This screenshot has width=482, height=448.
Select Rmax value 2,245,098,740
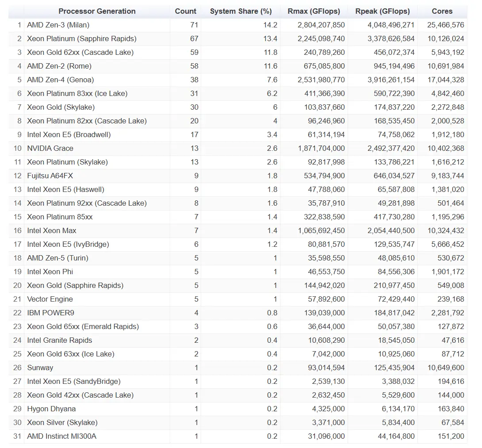click(321, 39)
